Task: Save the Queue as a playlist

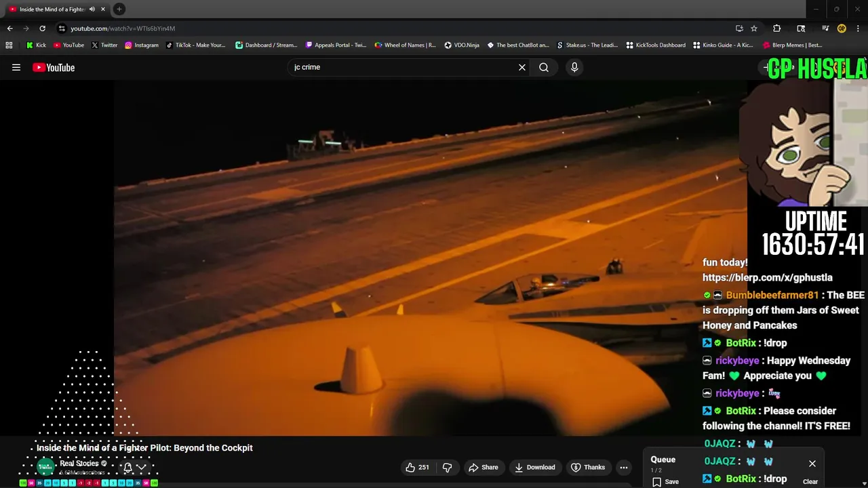Action: point(666,481)
